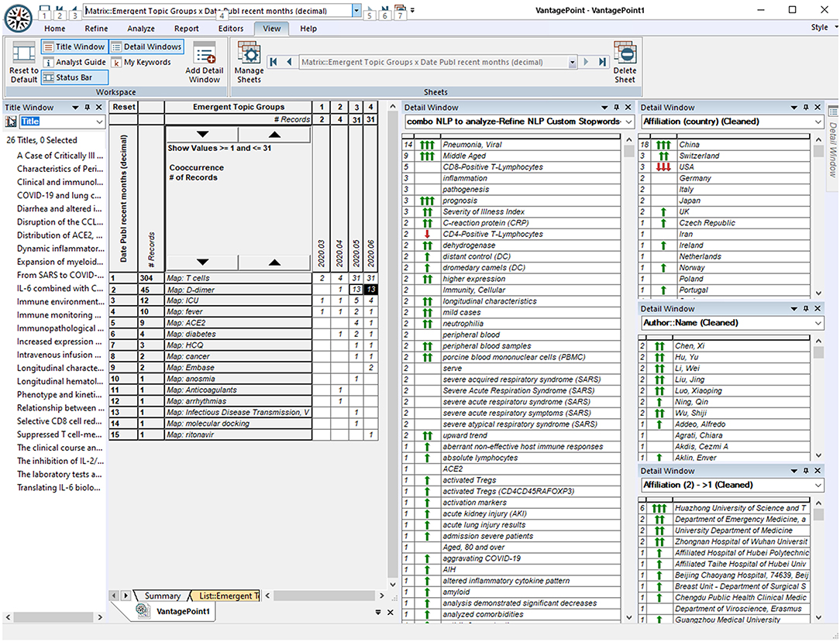
Task: Click the matrix vertical scrollbar
Action: point(392,345)
